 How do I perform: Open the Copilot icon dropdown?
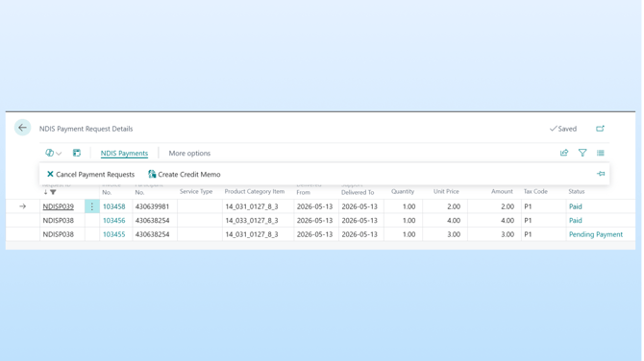(53, 153)
